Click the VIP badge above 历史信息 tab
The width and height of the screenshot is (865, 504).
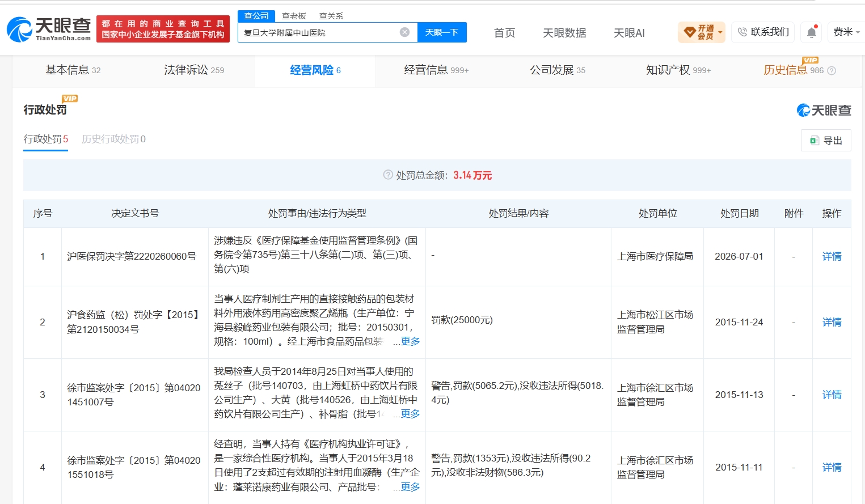811,60
